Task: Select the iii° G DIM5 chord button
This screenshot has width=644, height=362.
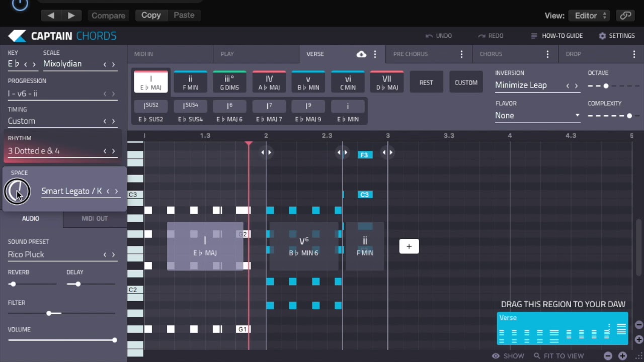Action: (229, 82)
